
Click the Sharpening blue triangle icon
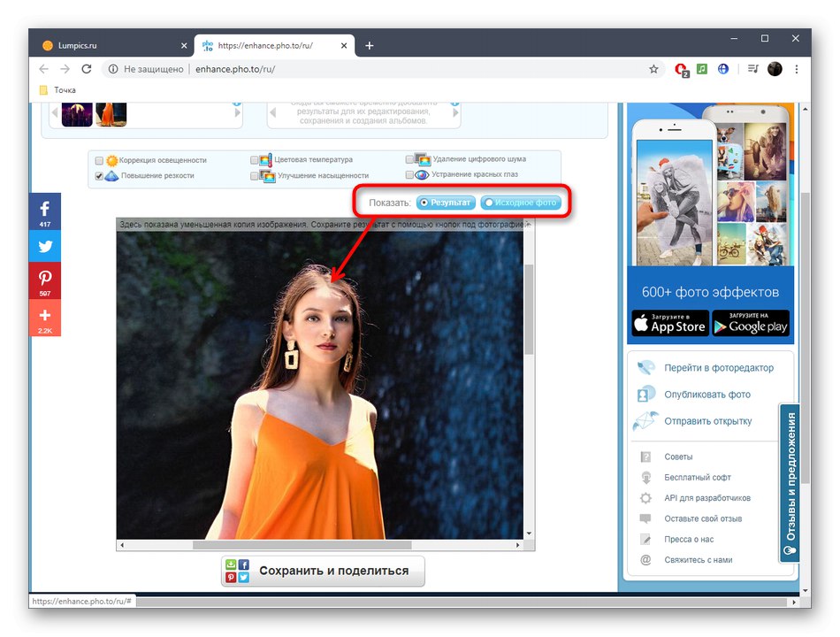[x=111, y=175]
